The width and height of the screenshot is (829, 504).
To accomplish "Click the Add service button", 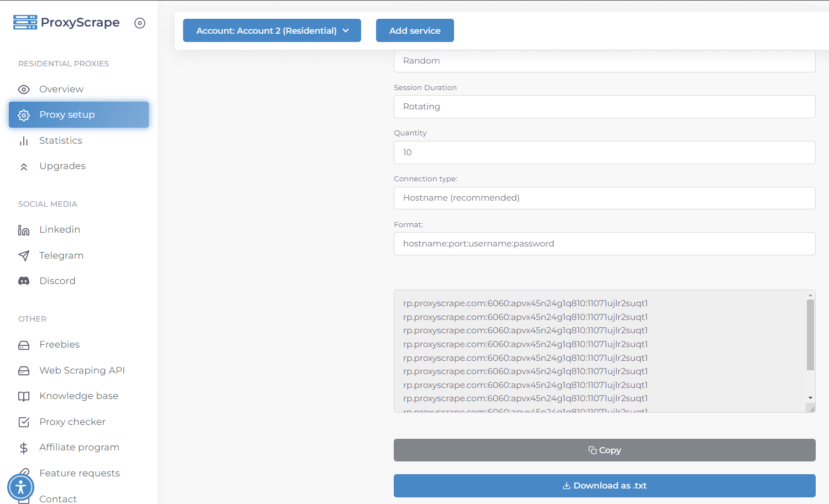I will click(415, 30).
